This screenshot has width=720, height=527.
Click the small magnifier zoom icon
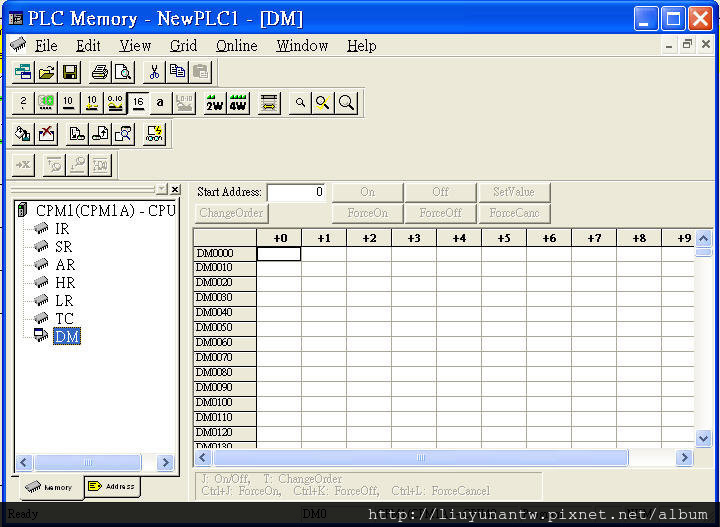coord(300,103)
